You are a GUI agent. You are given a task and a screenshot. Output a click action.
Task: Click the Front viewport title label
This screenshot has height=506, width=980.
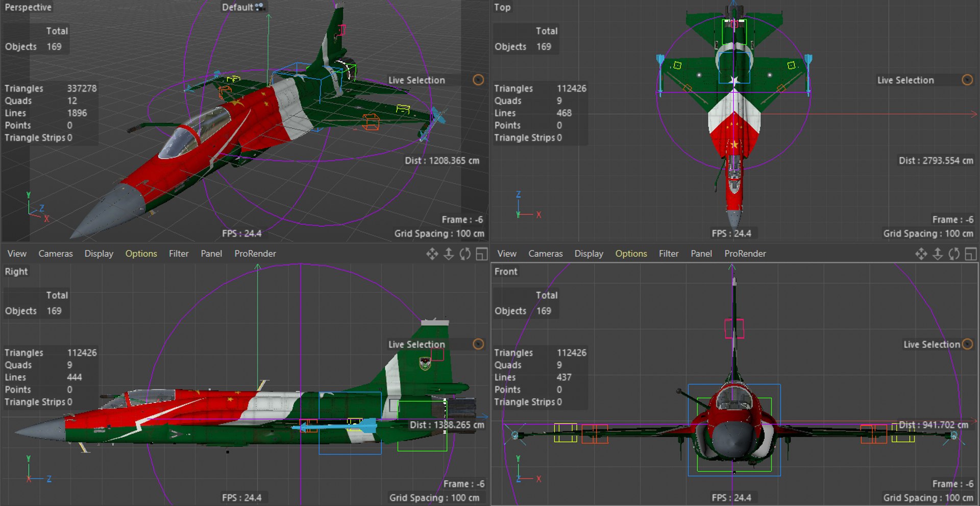click(x=506, y=272)
